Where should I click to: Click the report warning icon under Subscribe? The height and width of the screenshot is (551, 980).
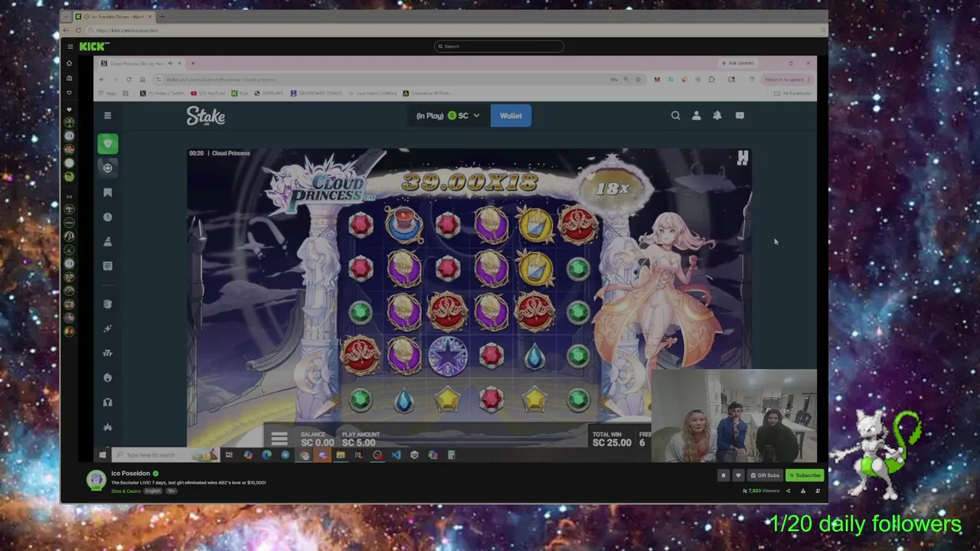coord(803,491)
